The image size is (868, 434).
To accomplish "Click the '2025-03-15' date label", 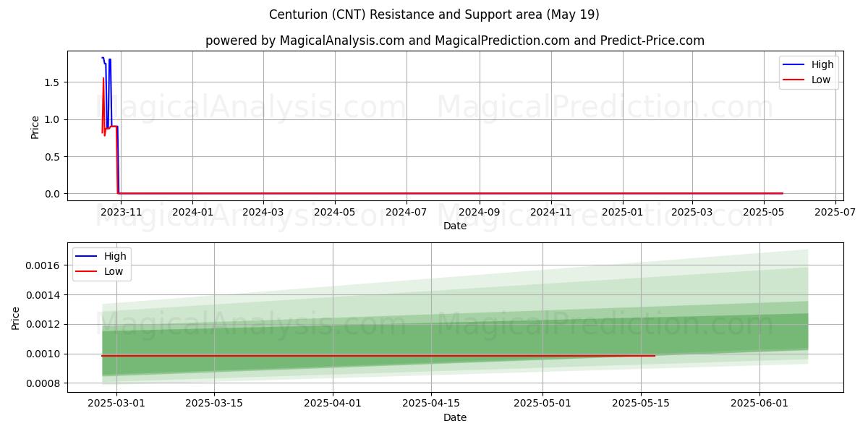I will pos(214,404).
